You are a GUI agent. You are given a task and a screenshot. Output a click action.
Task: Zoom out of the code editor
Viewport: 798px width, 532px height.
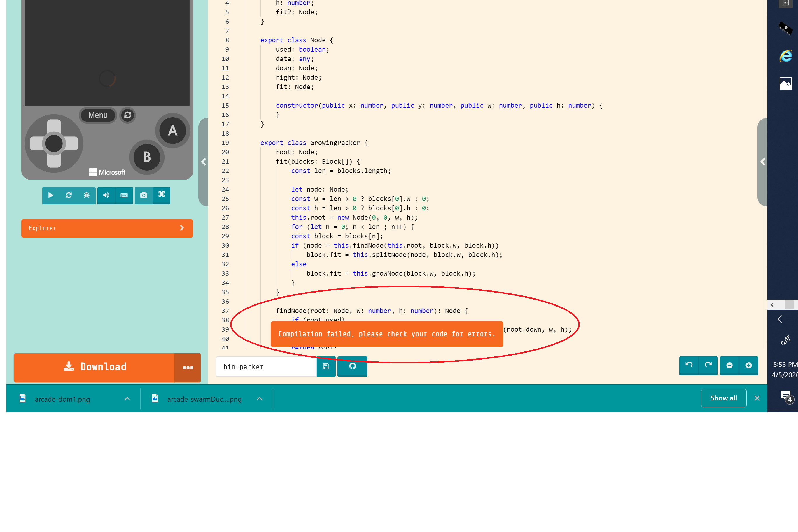pos(729,365)
